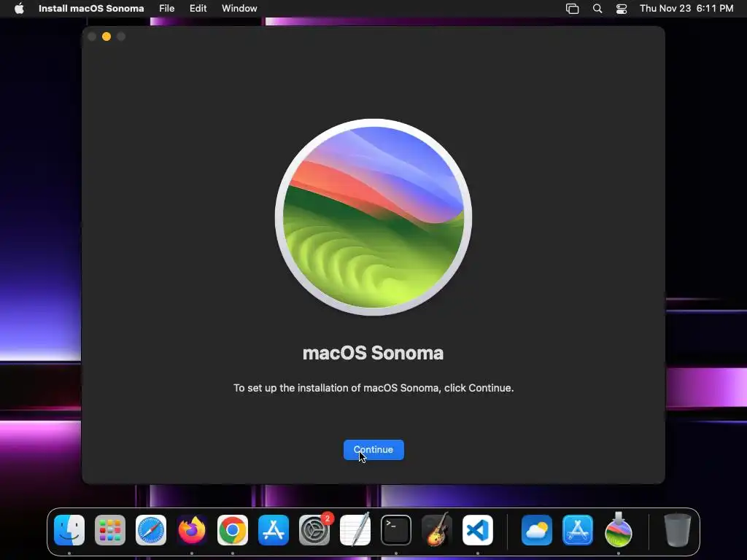Open TextEdit from the Dock
Image resolution: width=747 pixels, height=560 pixels.
pyautogui.click(x=355, y=530)
